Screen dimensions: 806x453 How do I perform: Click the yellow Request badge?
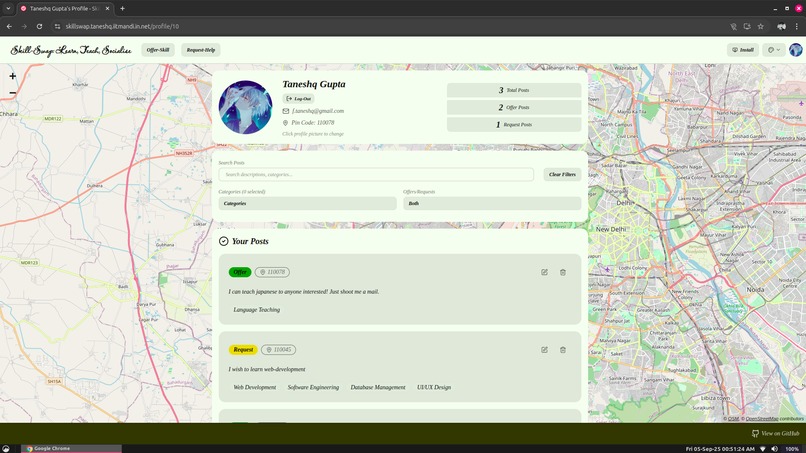point(243,350)
